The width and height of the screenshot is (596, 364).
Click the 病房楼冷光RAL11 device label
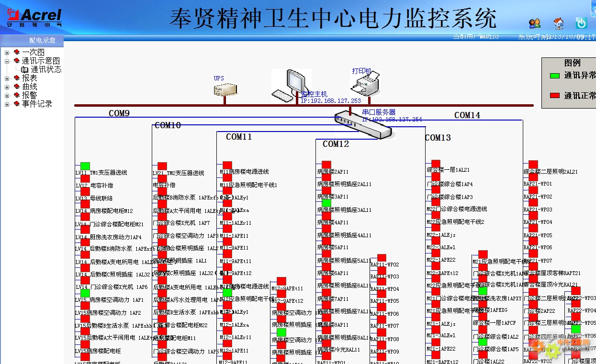point(338,350)
